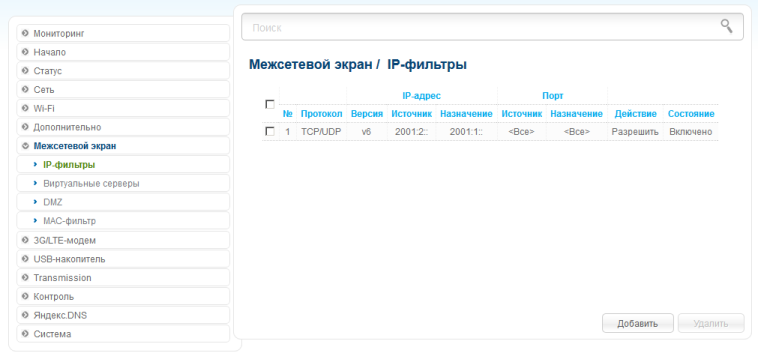Click the Состояние column header
The image size is (758, 362).
pyautogui.click(x=691, y=114)
